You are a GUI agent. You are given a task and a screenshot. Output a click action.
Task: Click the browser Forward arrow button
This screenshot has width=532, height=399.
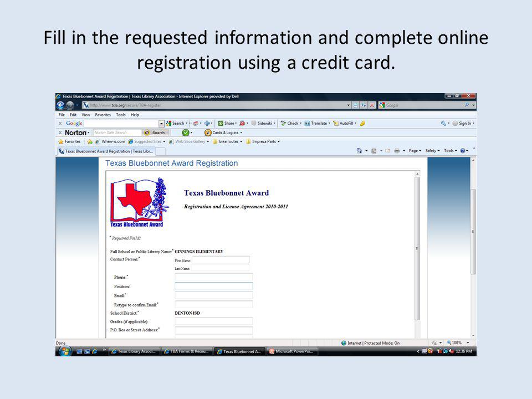click(70, 105)
